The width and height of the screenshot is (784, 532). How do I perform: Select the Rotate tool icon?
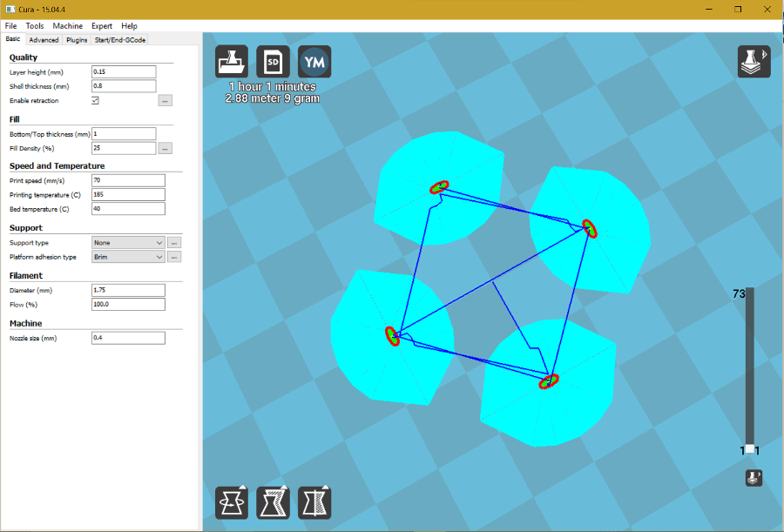[x=232, y=502]
